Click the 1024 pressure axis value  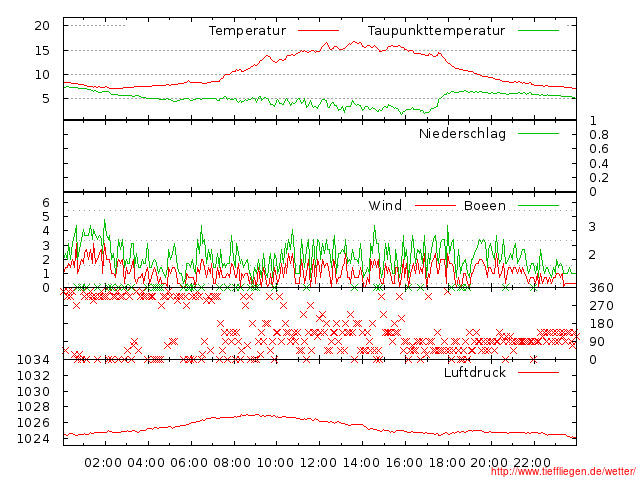coord(33,439)
